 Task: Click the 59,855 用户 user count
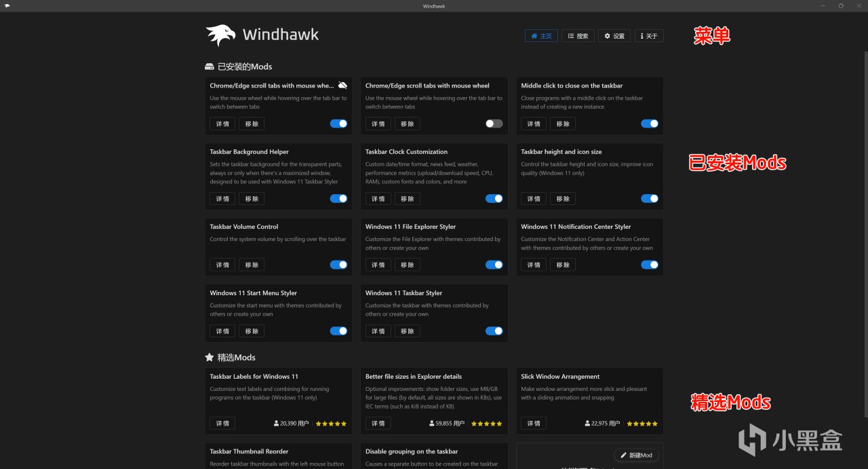pos(447,424)
